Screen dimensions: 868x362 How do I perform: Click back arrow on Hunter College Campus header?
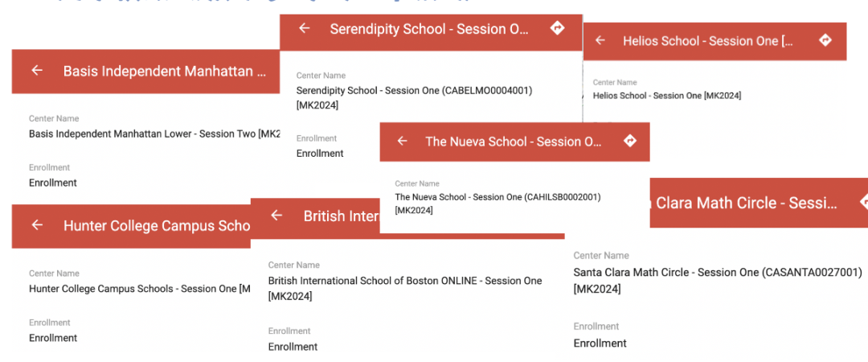pos(37,225)
